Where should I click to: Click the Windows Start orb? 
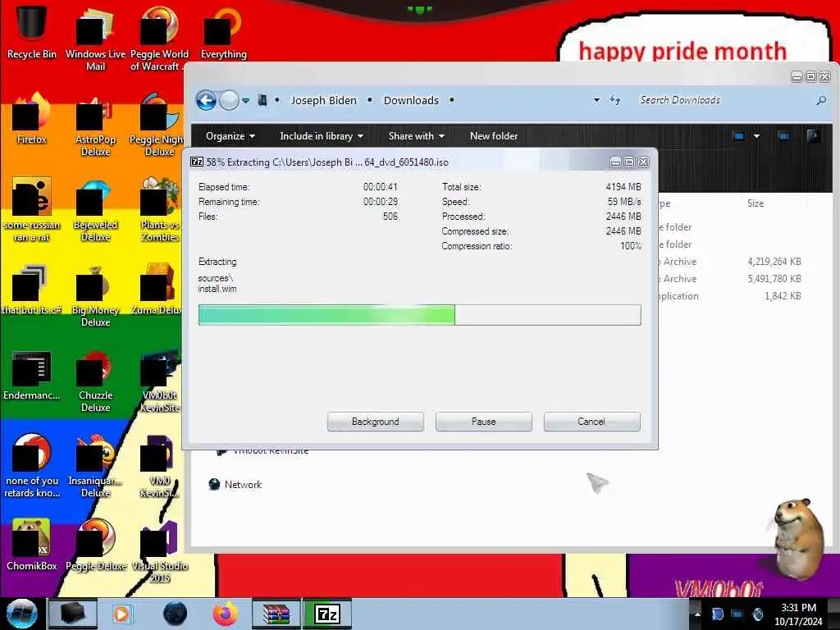point(21,614)
